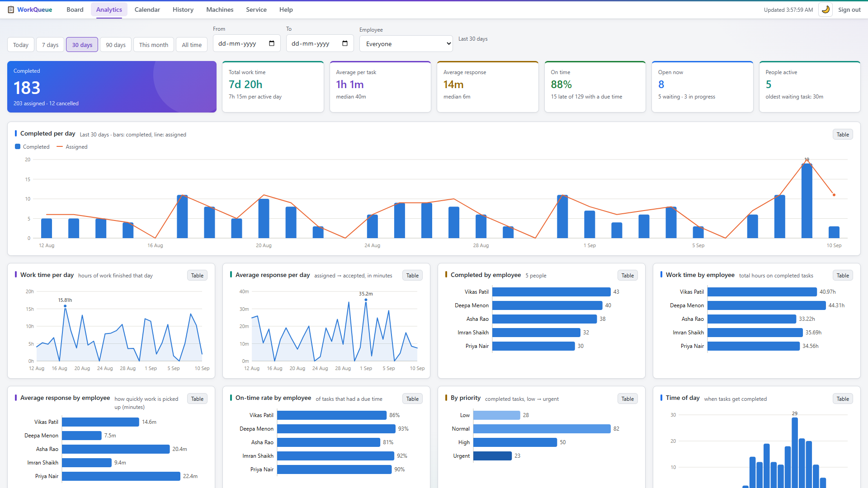Click Deepa Menon's response bar 7.5m
The width and height of the screenshot is (868, 488).
pyautogui.click(x=82, y=436)
